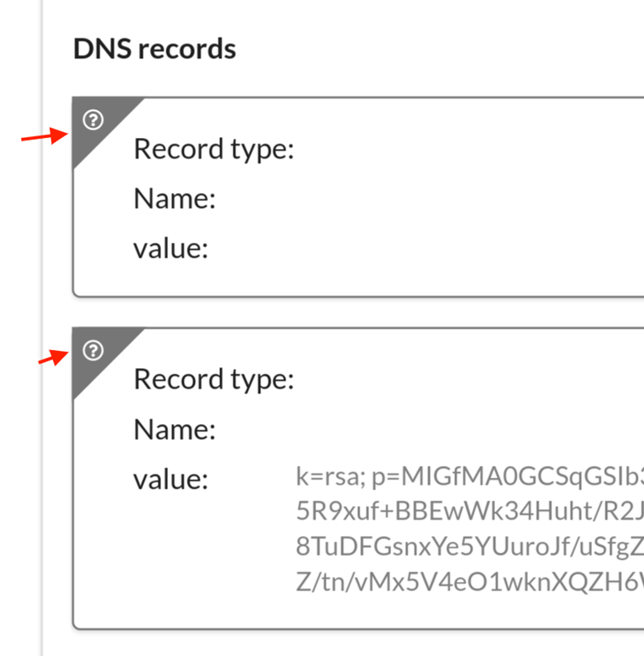
Task: Select value line starting with k=rsa; p=MIGfMA0
Action: click(470, 476)
